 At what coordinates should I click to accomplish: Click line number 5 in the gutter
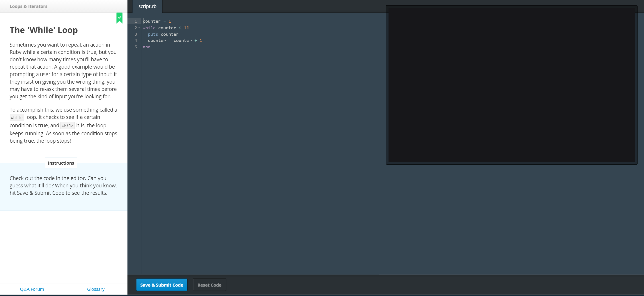pyautogui.click(x=136, y=47)
